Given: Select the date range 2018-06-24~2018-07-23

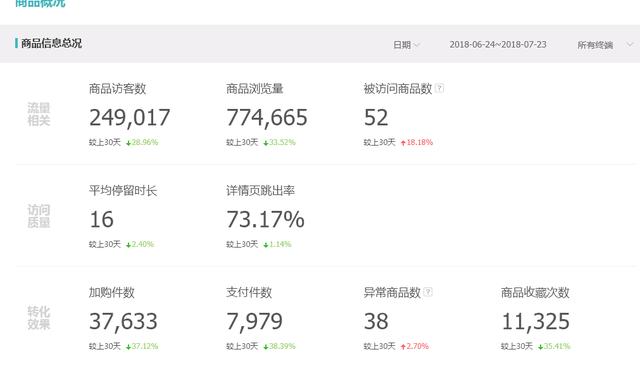Looking at the screenshot, I should [x=498, y=44].
